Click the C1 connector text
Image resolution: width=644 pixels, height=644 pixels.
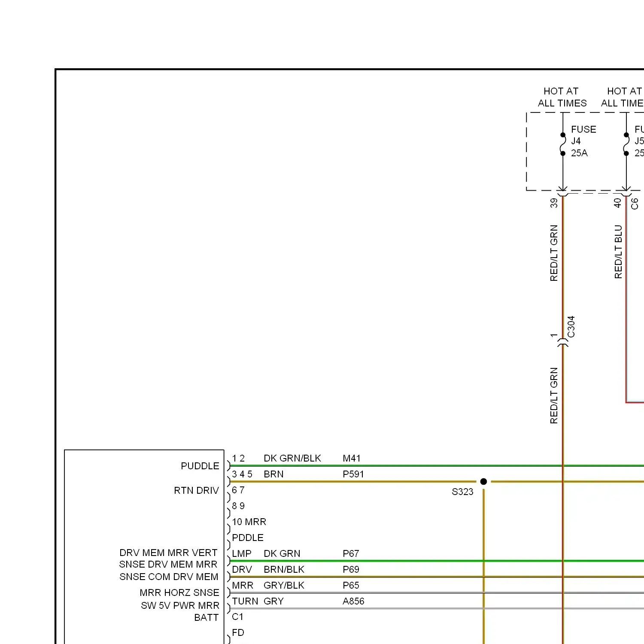(x=237, y=617)
